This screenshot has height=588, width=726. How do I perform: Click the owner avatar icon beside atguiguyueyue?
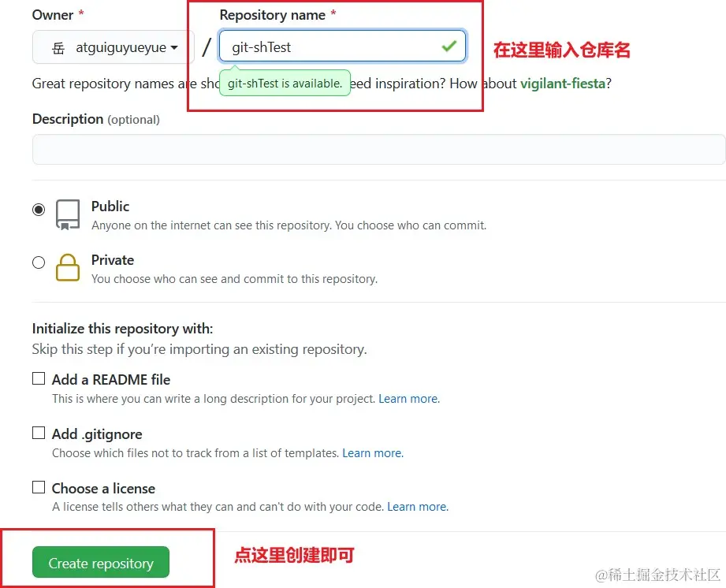(58, 48)
